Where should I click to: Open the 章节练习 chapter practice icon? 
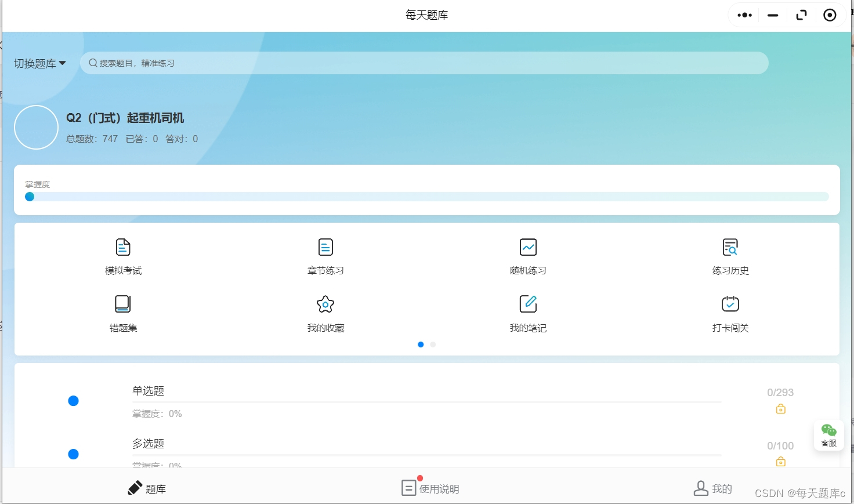click(x=325, y=247)
